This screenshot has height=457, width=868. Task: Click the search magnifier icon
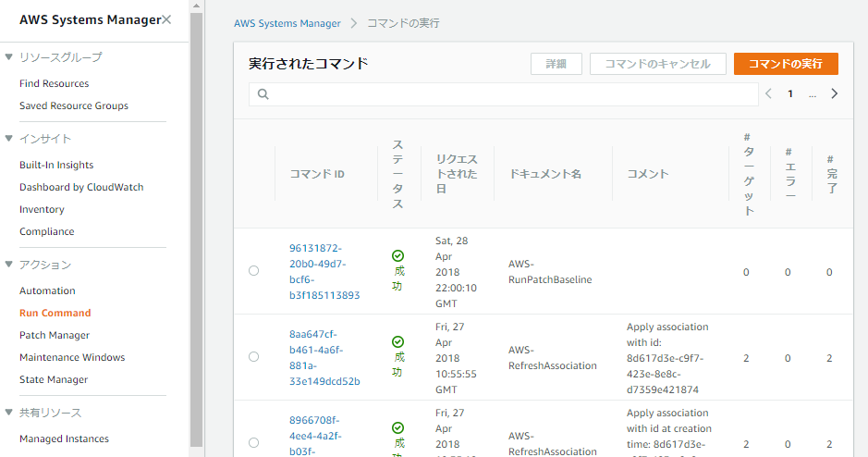point(263,94)
